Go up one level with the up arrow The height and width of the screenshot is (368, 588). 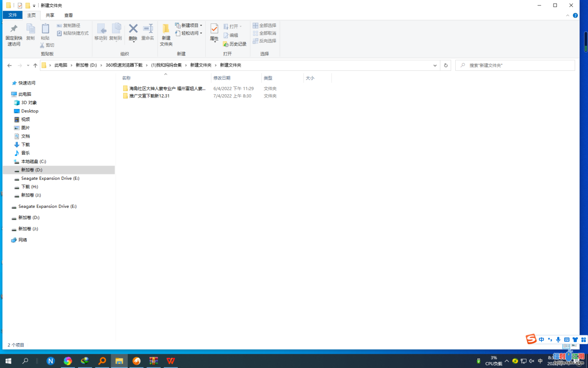point(35,65)
